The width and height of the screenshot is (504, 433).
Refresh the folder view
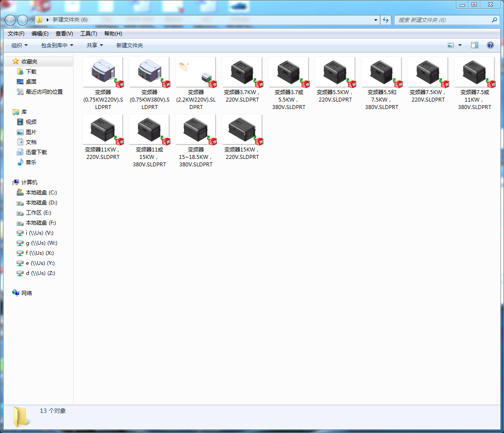coord(386,20)
